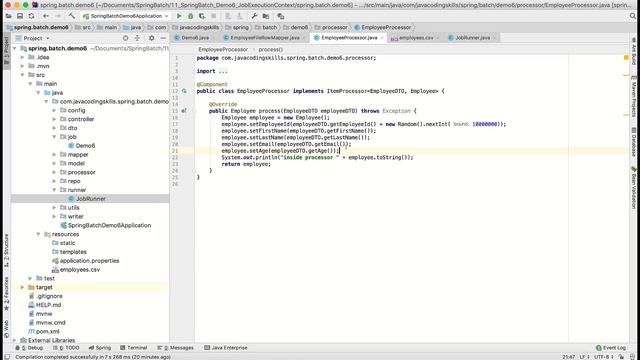Click the Save All toolbar icon
Viewport: 640px width, 360px height.
[x=20, y=16]
